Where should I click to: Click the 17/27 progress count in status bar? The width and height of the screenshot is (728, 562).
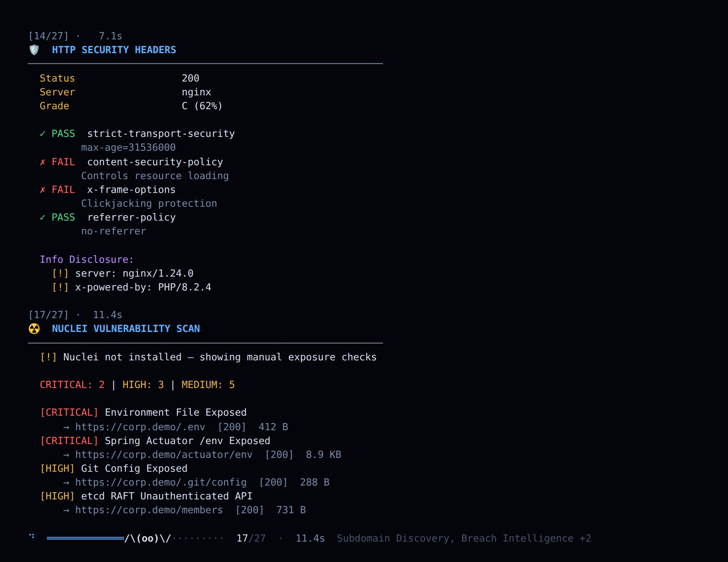[x=251, y=538]
